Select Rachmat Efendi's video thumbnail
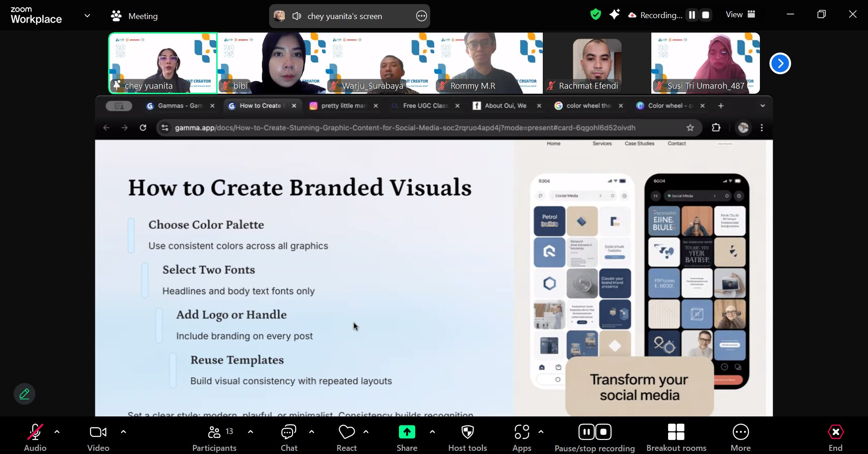868x454 pixels. click(597, 63)
